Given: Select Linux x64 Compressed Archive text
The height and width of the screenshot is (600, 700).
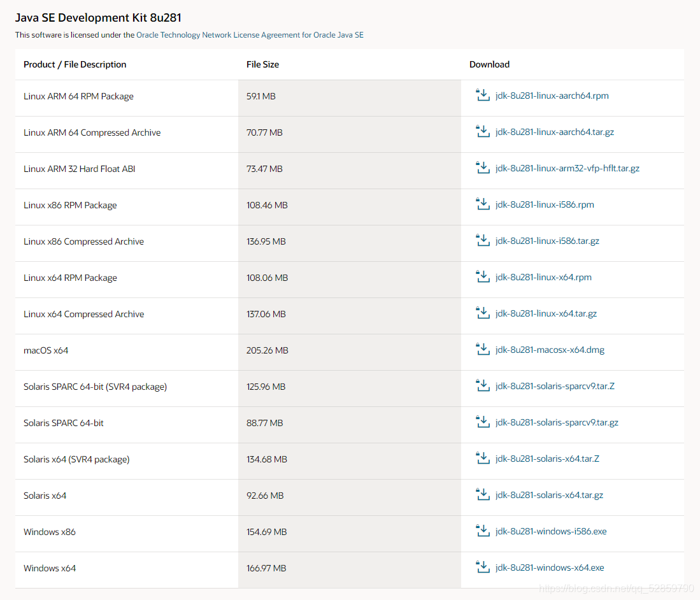Looking at the screenshot, I should point(84,314).
